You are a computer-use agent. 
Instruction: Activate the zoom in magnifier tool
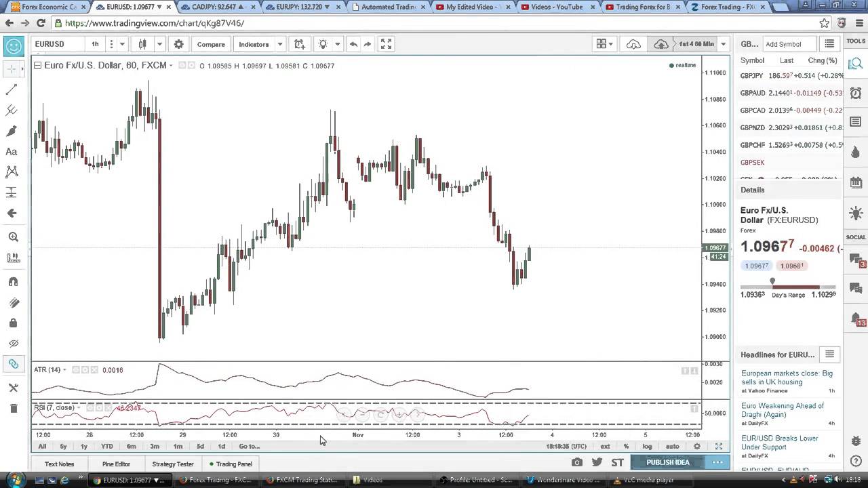[x=13, y=237]
